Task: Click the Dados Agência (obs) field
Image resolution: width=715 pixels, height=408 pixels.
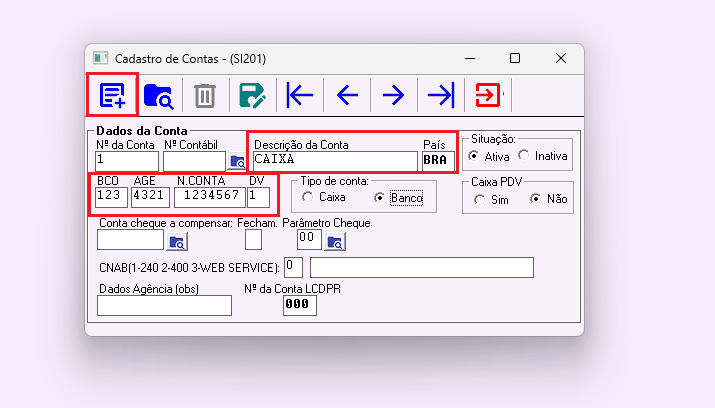Action: click(164, 305)
